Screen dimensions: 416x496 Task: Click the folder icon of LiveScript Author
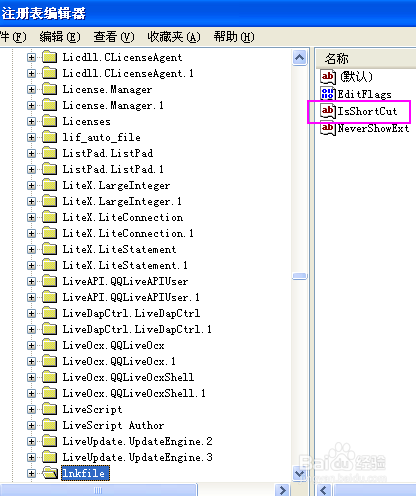point(50,425)
